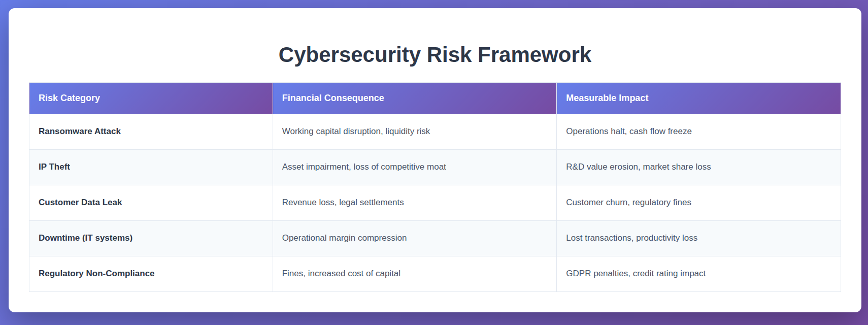
Task: Select the Ransomware Attack row label
Action: 80,131
